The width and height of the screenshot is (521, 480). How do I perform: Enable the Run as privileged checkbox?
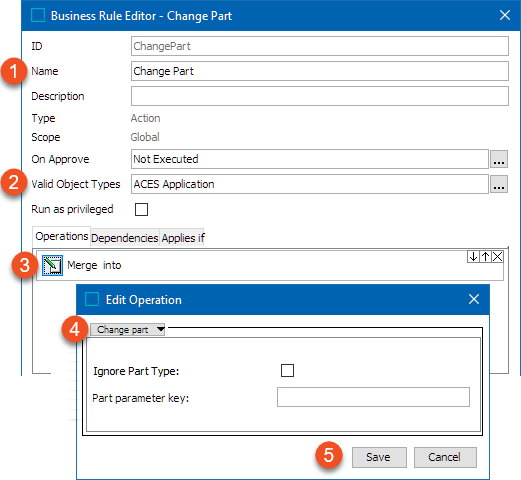click(141, 209)
